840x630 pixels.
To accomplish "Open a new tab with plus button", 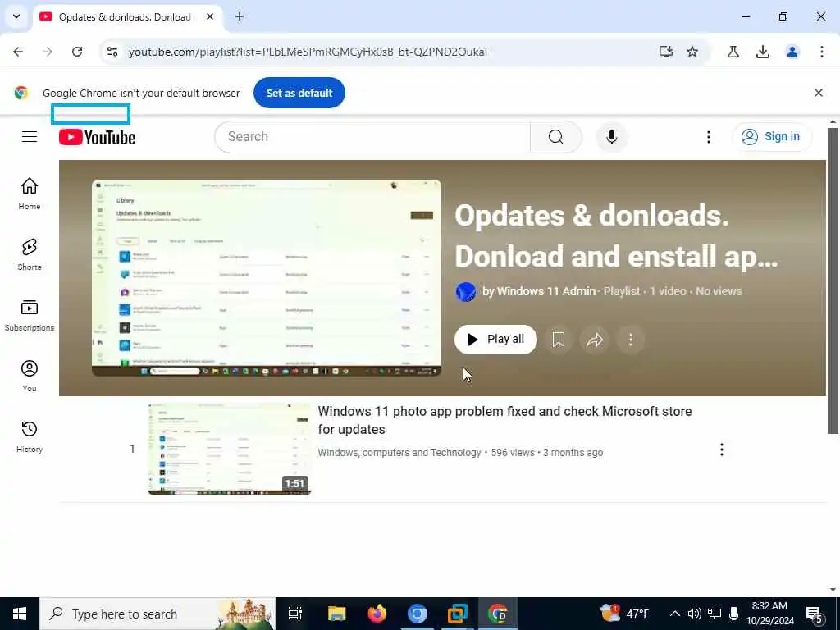I will tap(240, 16).
